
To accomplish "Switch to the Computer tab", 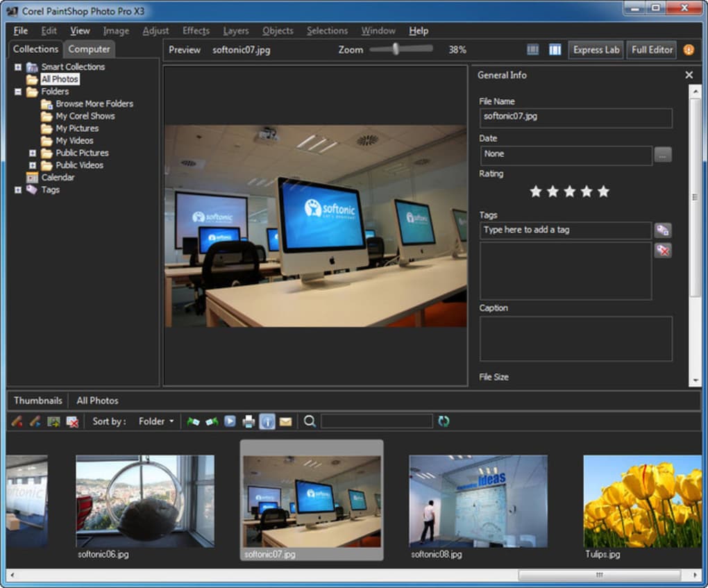I will (x=89, y=49).
